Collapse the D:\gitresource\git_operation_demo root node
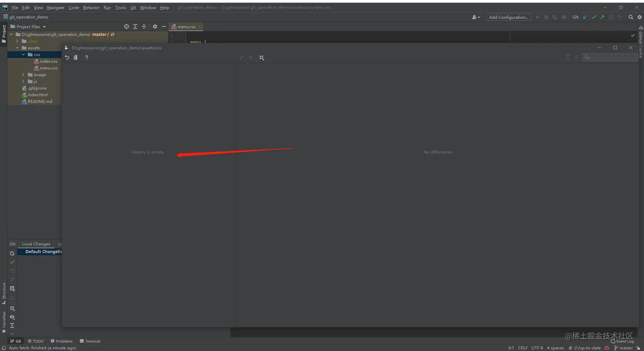 click(x=11, y=34)
